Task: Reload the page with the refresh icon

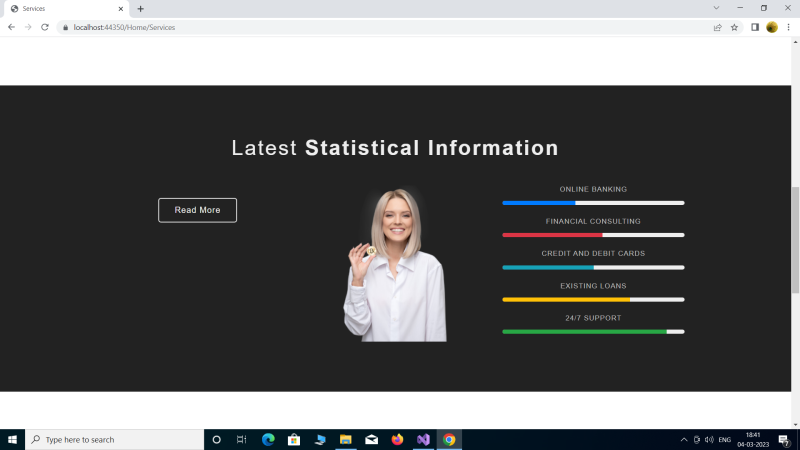Action: (x=45, y=27)
